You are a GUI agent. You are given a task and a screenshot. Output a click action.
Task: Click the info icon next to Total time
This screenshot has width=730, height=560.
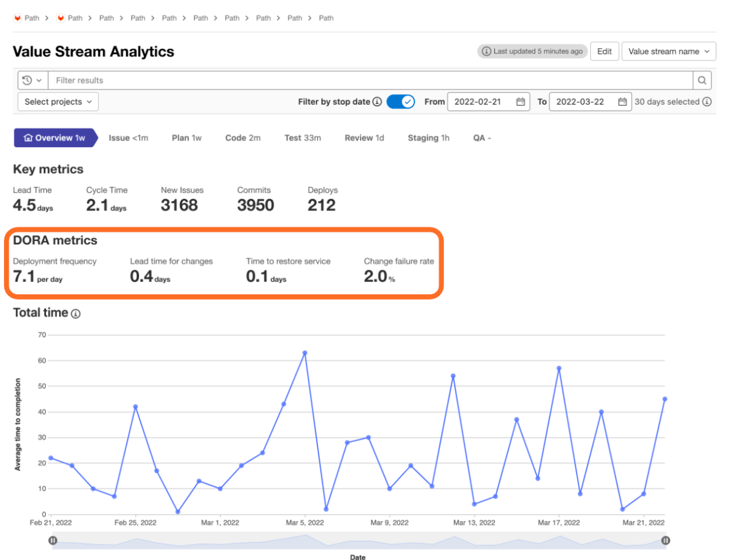76,313
